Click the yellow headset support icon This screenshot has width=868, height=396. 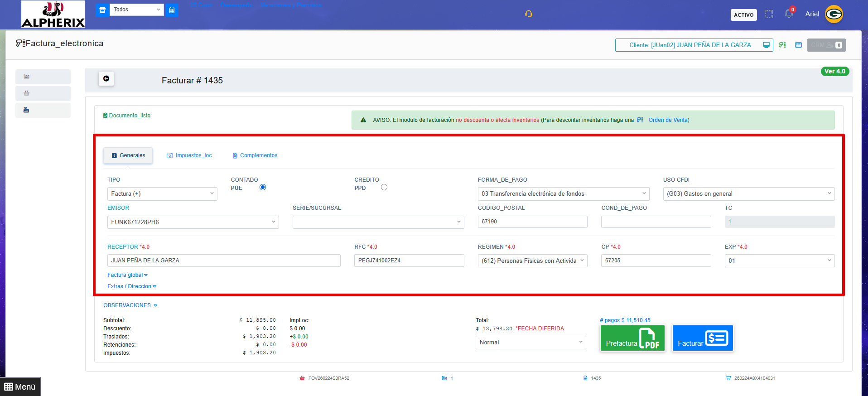click(x=528, y=14)
